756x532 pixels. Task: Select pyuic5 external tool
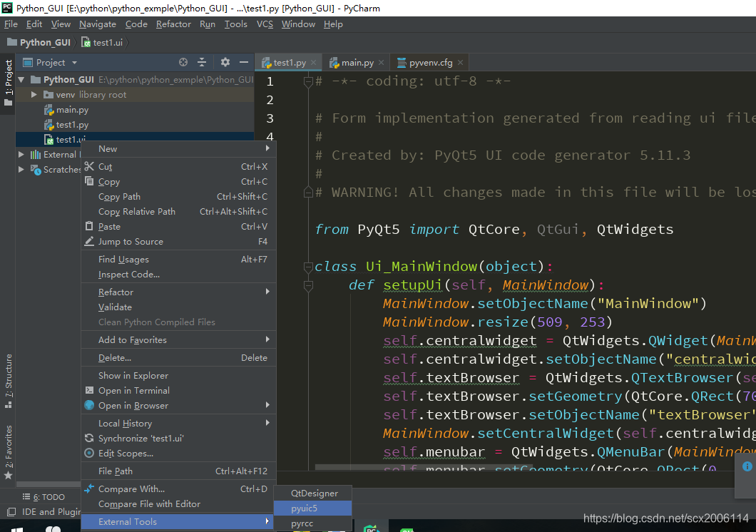click(312, 508)
